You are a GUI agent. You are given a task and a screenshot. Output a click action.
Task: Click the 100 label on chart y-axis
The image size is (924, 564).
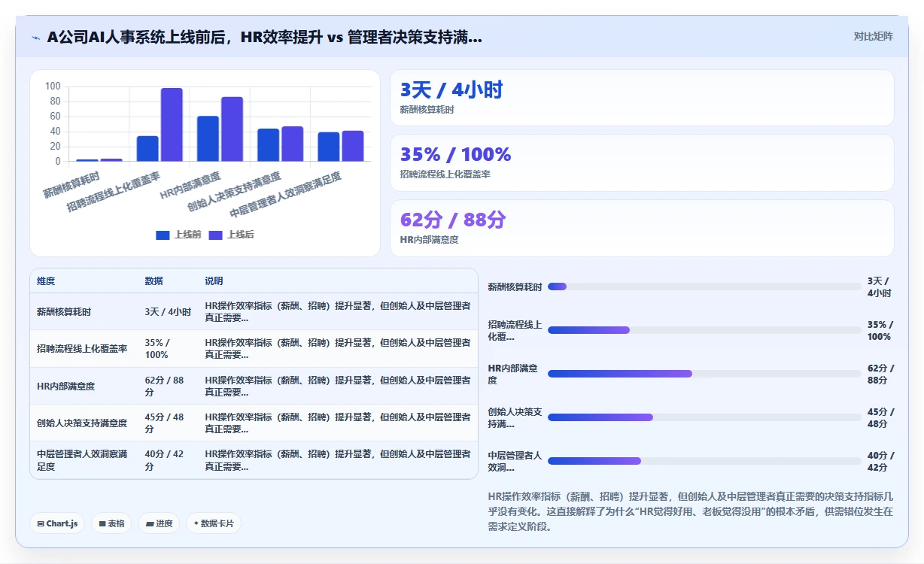coord(53,86)
